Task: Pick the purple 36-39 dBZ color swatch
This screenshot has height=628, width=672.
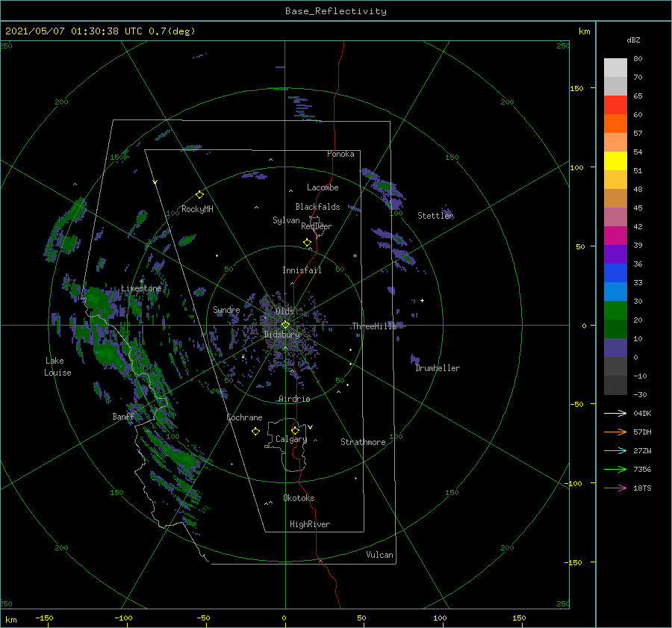Action: pyautogui.click(x=615, y=254)
